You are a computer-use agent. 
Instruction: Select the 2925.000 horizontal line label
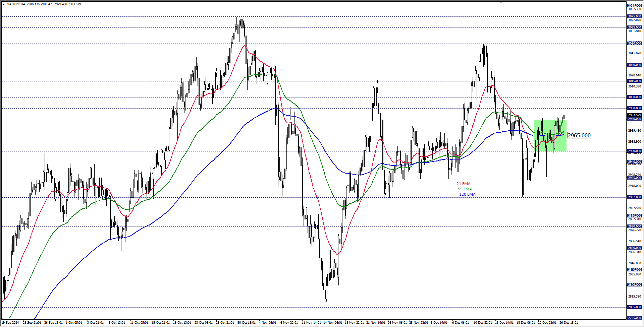pyautogui.click(x=634, y=178)
